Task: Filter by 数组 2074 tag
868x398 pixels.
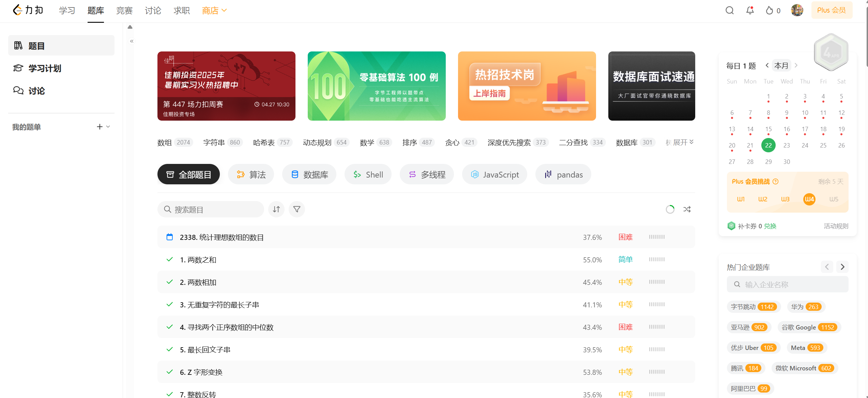Action: click(x=175, y=142)
